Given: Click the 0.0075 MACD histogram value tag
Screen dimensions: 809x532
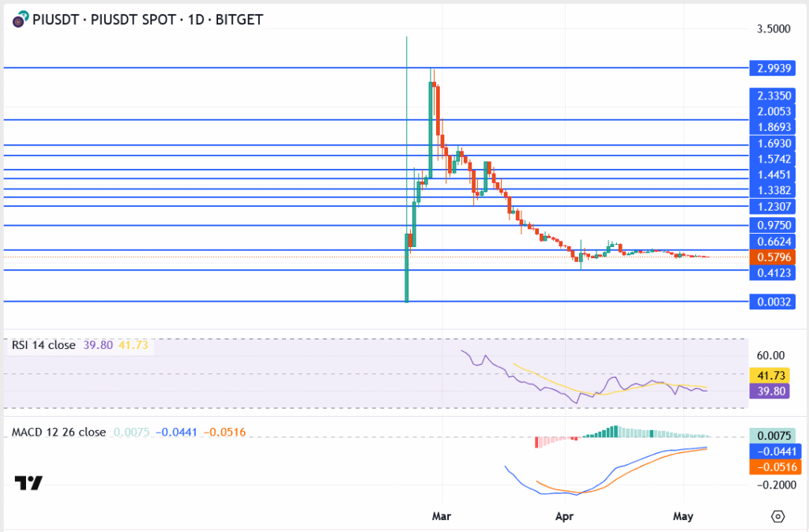Looking at the screenshot, I should [x=772, y=436].
